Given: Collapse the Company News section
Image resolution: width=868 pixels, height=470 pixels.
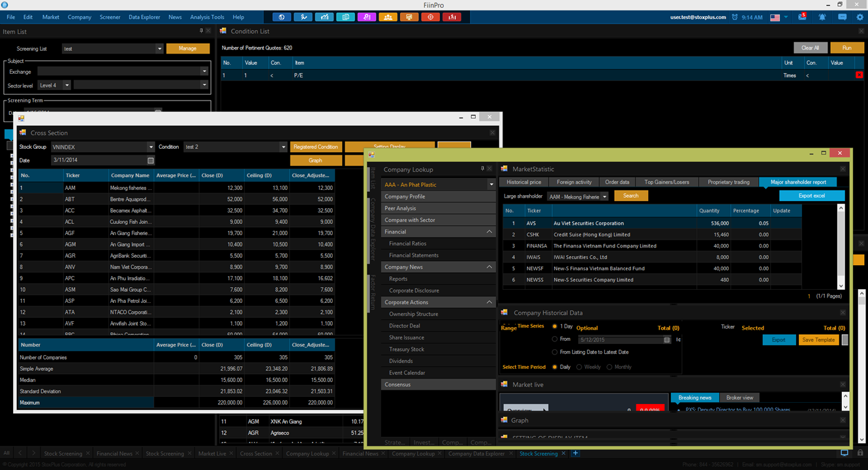Looking at the screenshot, I should coord(489,267).
